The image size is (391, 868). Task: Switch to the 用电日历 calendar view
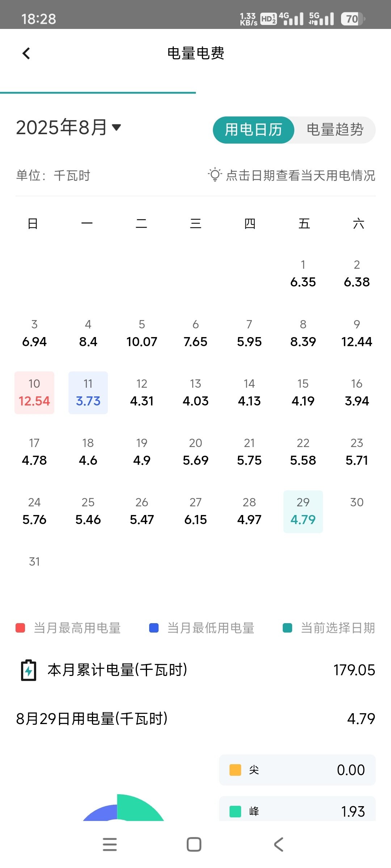(x=253, y=130)
